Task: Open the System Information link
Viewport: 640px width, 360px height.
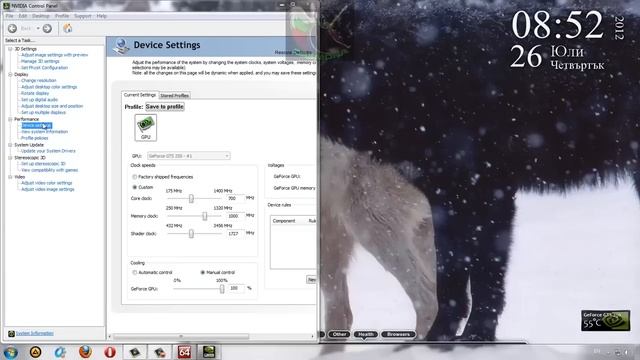Action: (x=35, y=333)
